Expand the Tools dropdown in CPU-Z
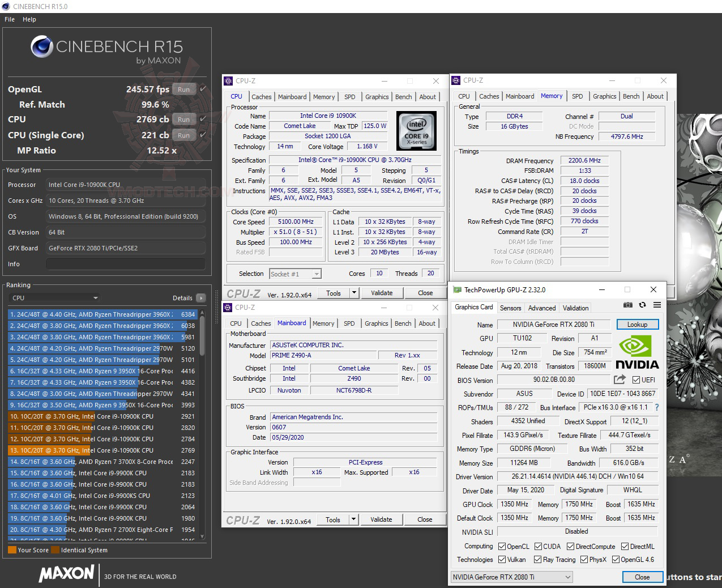 354,292
